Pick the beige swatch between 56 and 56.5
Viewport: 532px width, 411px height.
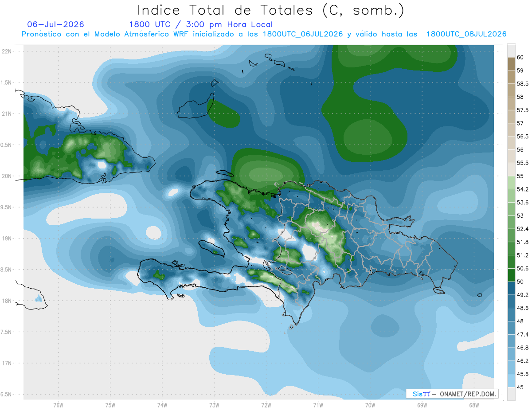click(511, 143)
